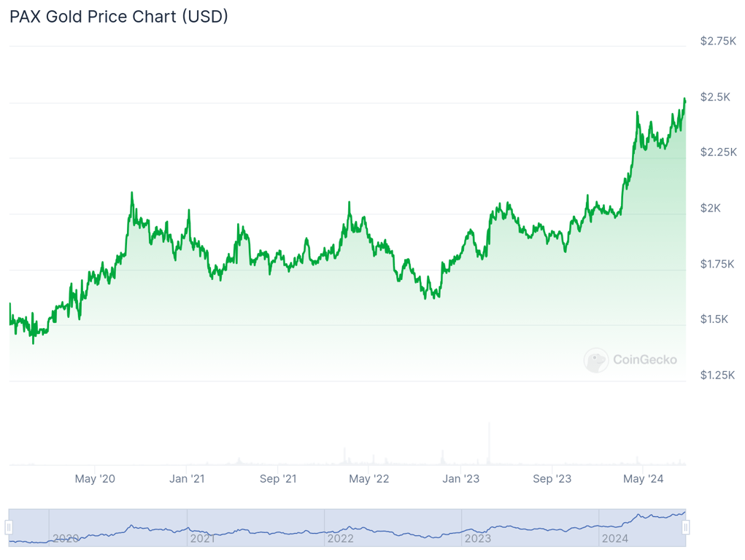Click the 2022 label in the navigator
Image resolution: width=745 pixels, height=560 pixels.
[340, 539]
